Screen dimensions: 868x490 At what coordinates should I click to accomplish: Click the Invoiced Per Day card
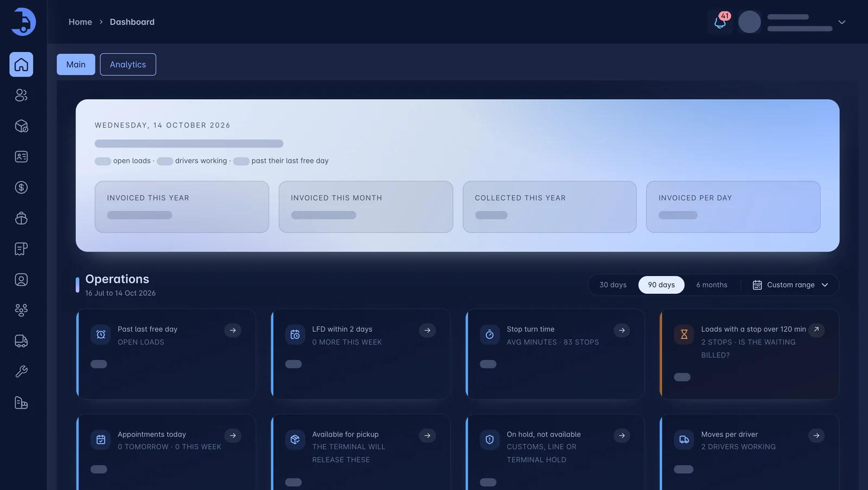(x=733, y=207)
